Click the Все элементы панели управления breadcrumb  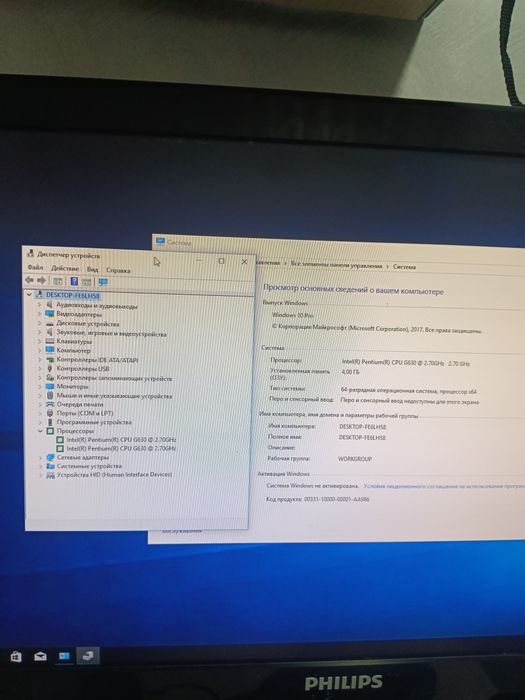point(336,265)
